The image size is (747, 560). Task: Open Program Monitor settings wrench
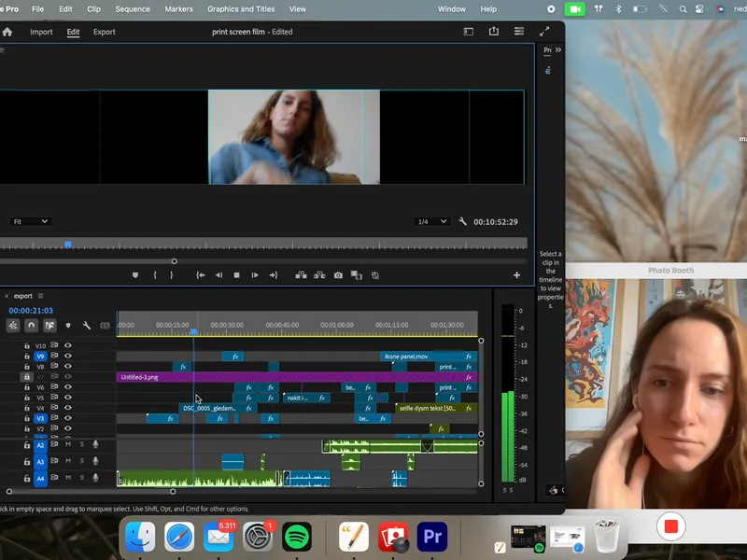pyautogui.click(x=462, y=221)
